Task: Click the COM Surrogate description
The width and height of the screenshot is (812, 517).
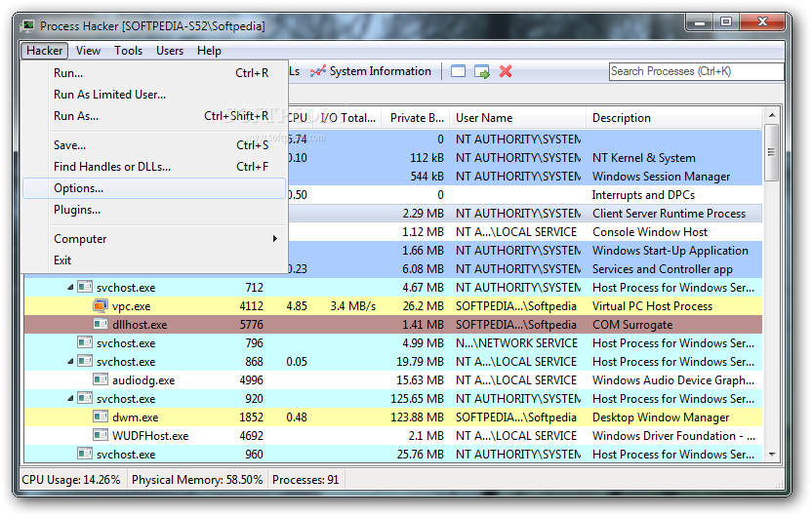Action: pos(632,325)
